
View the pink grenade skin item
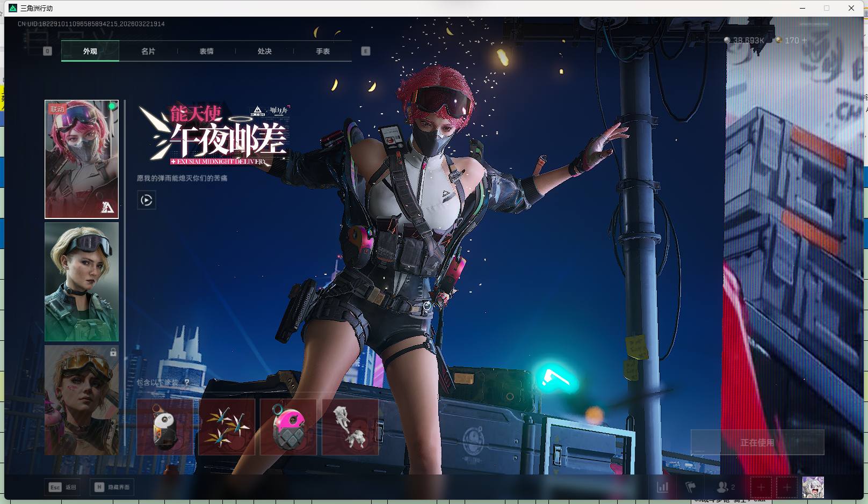tap(288, 427)
